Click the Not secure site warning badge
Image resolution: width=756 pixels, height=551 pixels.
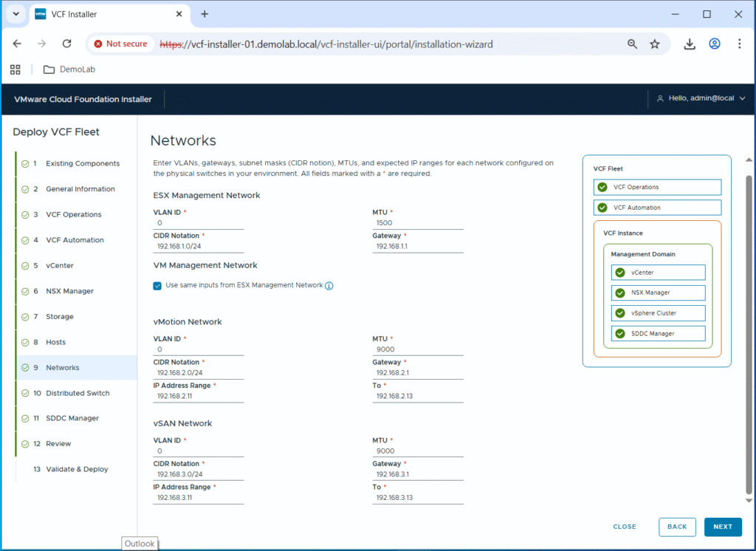(x=120, y=44)
